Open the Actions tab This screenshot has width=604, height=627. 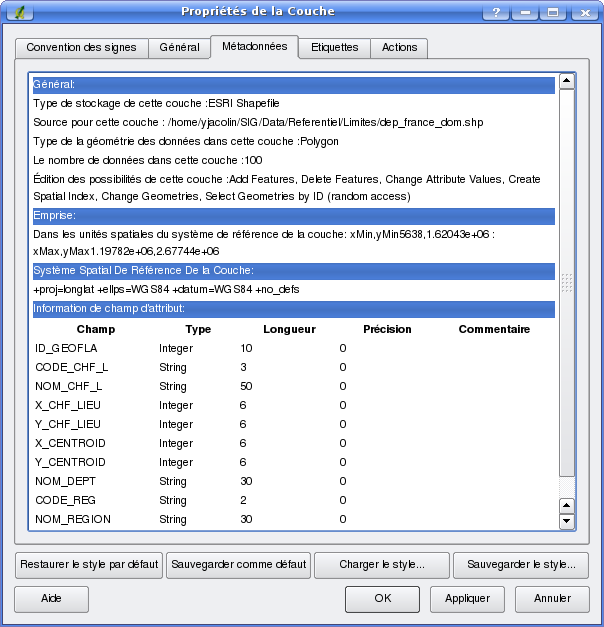pos(400,48)
